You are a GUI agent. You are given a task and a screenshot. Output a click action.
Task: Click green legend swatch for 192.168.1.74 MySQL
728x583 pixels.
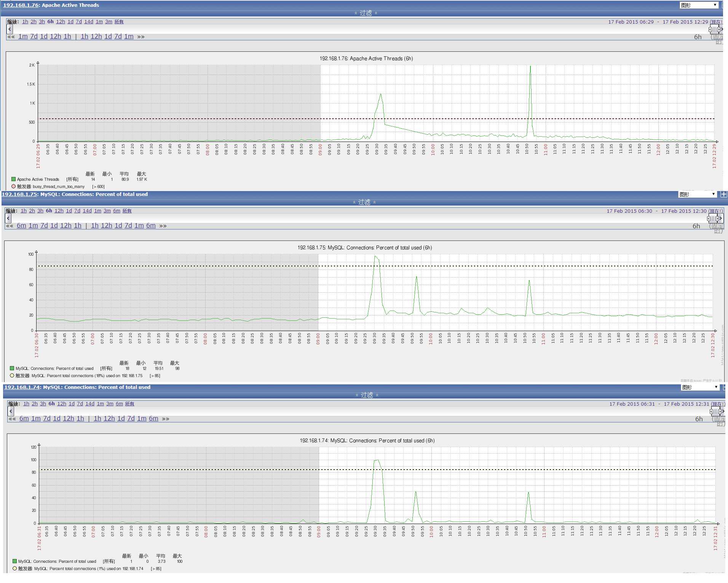point(15,561)
